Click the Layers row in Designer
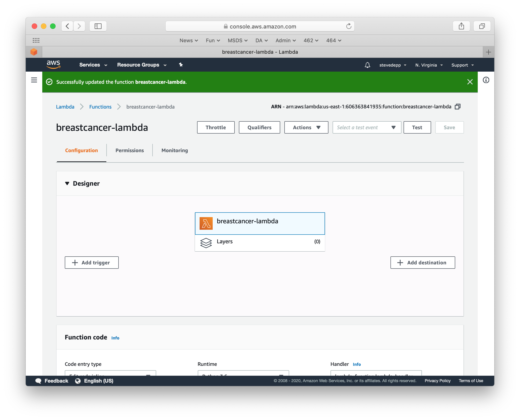The width and height of the screenshot is (520, 420). 260,243
